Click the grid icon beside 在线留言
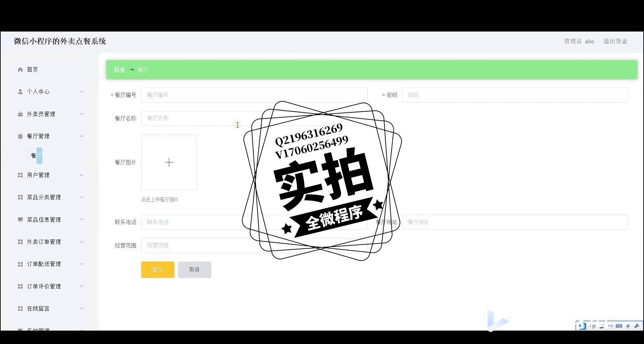644x344 pixels. 20,308
